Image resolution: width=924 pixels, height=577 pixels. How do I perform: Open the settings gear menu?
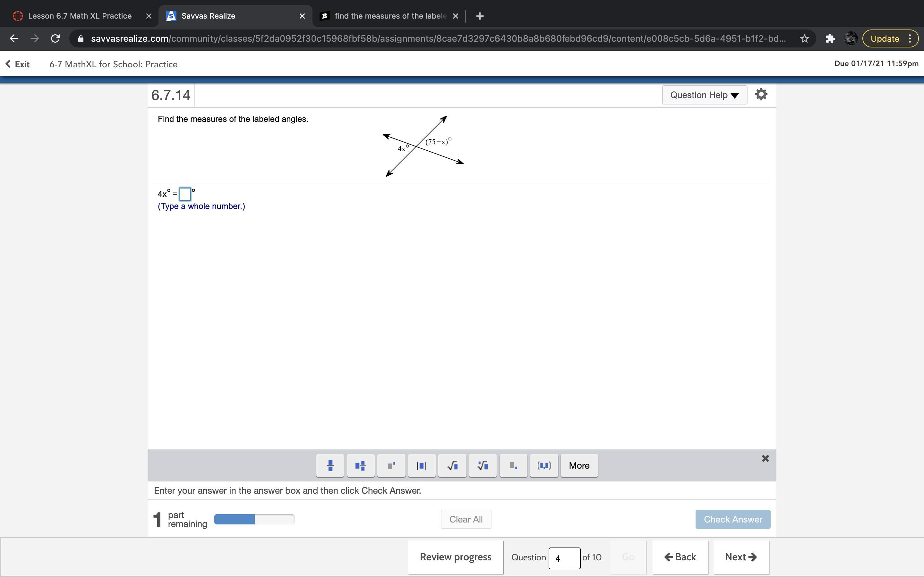point(761,94)
